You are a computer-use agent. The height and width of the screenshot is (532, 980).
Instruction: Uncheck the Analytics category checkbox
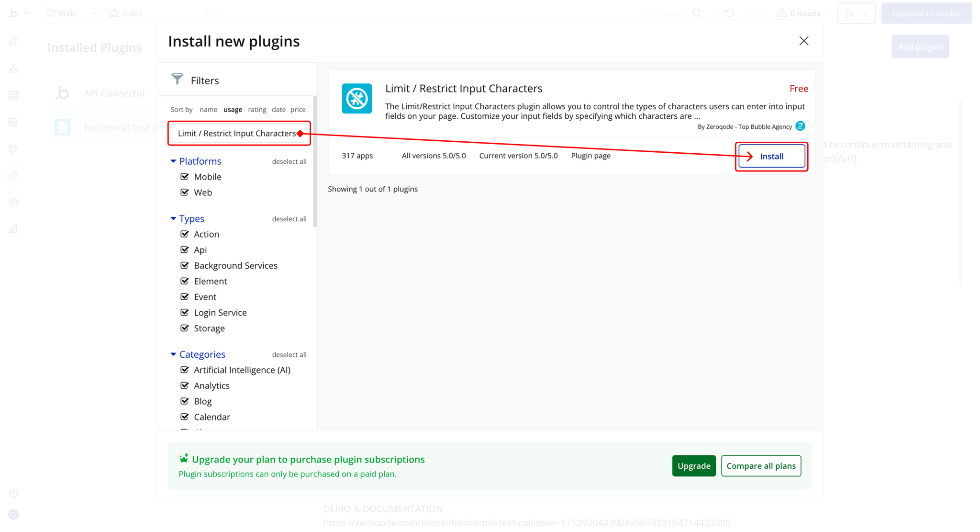tap(185, 385)
